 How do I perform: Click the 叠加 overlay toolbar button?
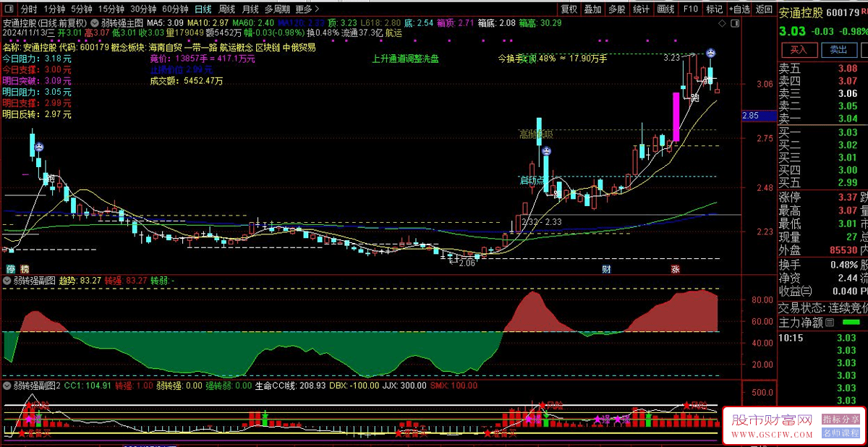(592, 9)
